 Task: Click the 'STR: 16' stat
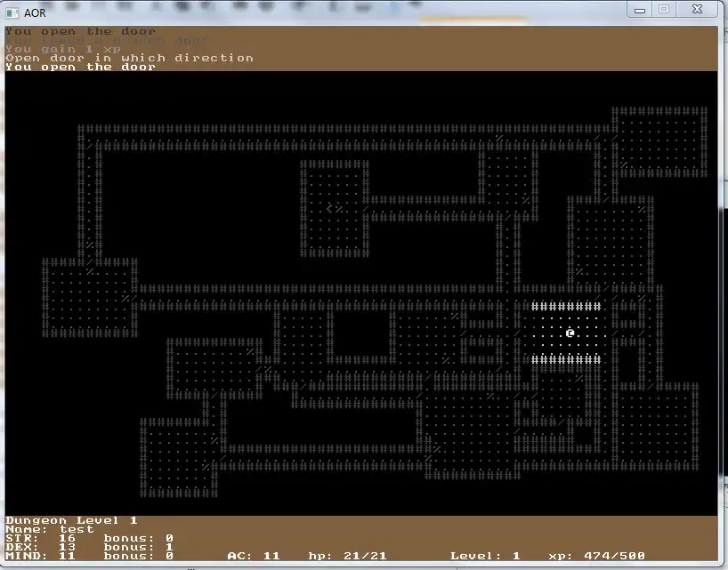click(40, 538)
